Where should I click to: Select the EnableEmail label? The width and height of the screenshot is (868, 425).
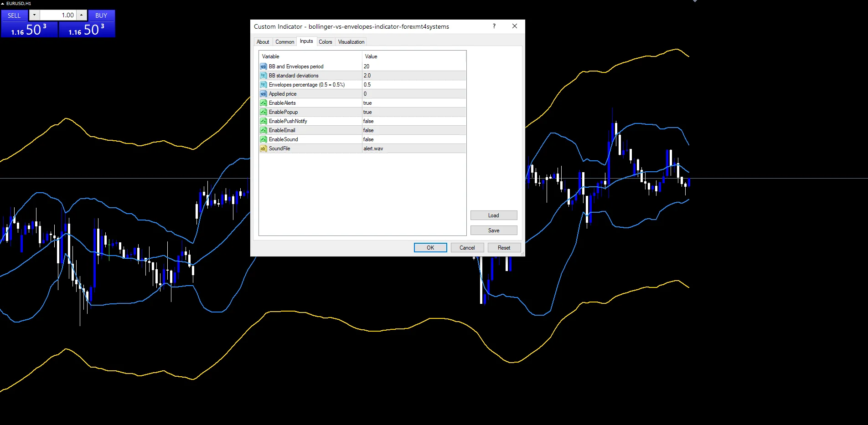tap(282, 130)
